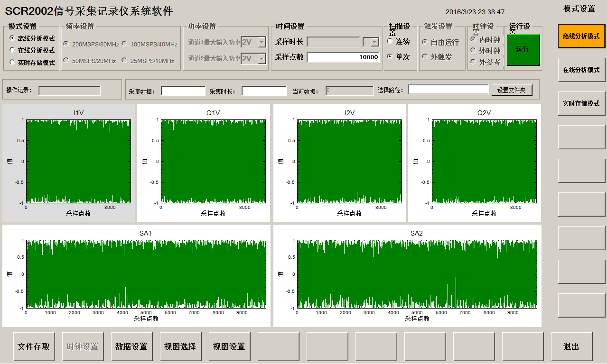Click the orange 离线分析模式 side button
The width and height of the screenshot is (607, 364).
[x=581, y=36]
